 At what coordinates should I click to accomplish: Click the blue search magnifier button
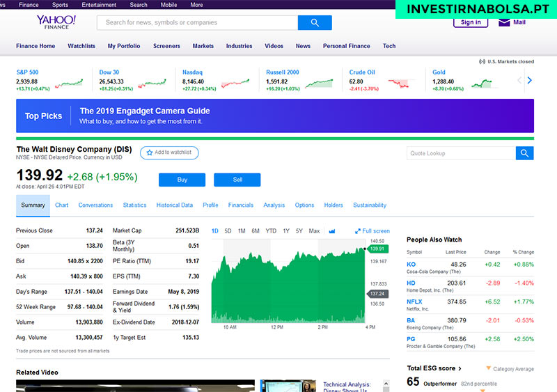click(x=315, y=23)
